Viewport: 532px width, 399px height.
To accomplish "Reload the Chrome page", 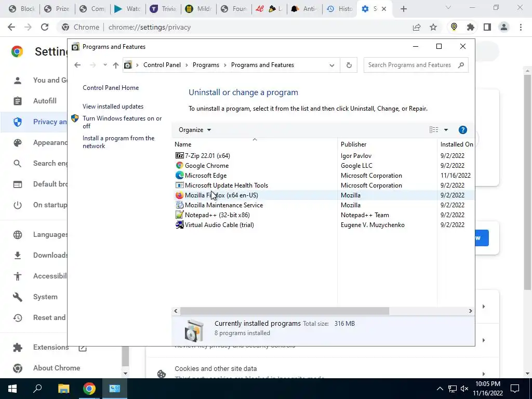I will point(45,27).
